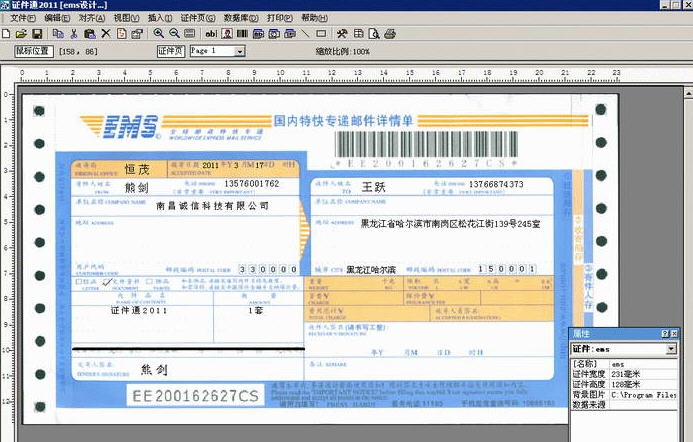Select the recipient name 王跃
Image resolution: width=693 pixels, height=442 pixels.
pos(373,187)
